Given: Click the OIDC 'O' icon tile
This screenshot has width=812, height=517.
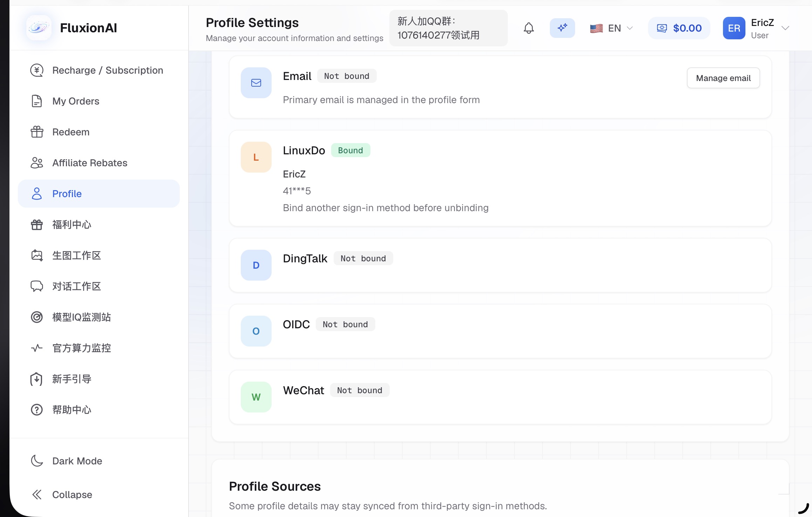Looking at the screenshot, I should [256, 331].
